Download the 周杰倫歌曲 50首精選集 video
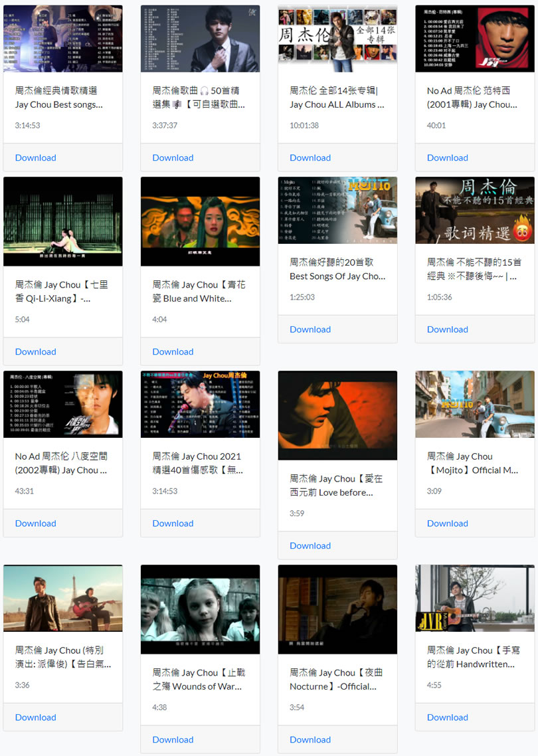 pos(173,157)
